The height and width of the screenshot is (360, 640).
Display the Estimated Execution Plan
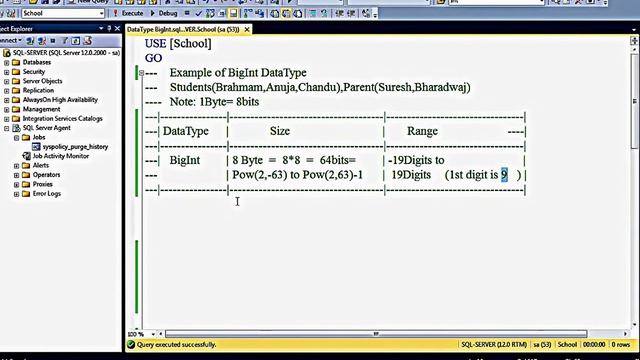pos(210,13)
